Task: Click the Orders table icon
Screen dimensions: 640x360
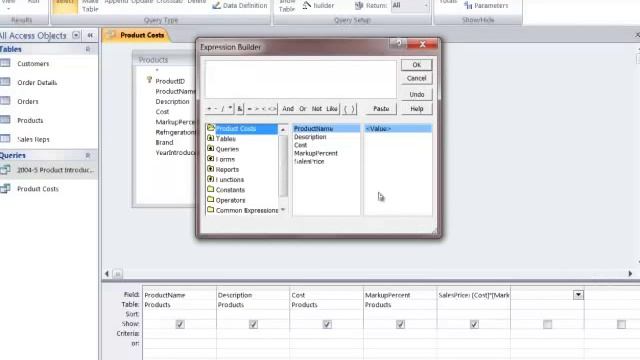Action: click(x=5, y=101)
